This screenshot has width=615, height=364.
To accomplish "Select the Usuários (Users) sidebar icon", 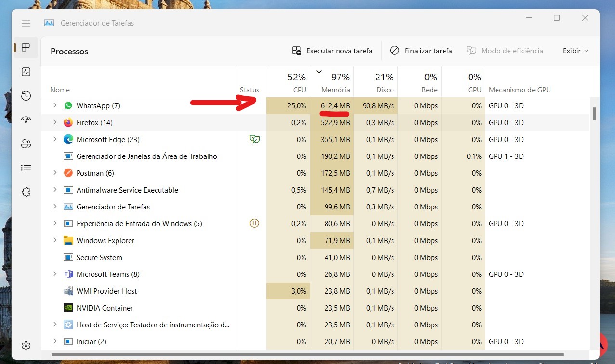I will pyautogui.click(x=26, y=143).
